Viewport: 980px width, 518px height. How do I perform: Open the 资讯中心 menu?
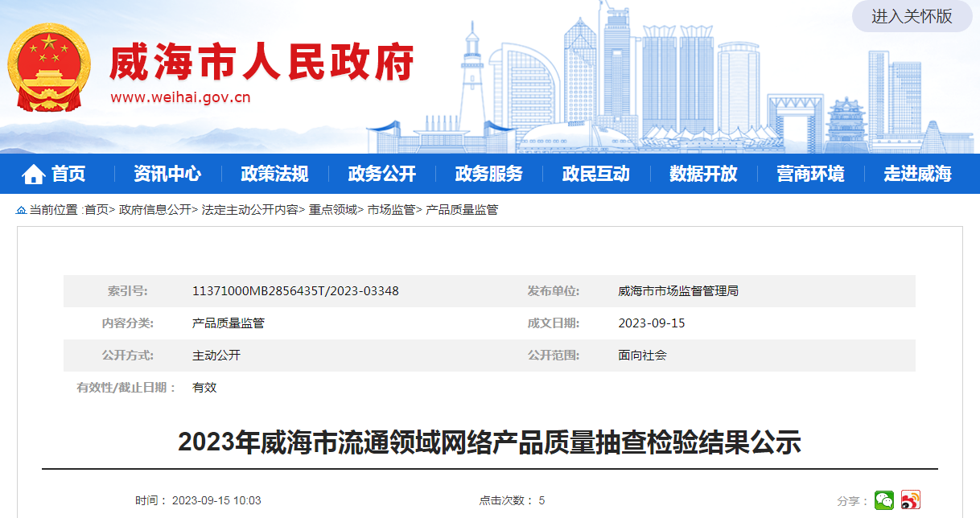(167, 174)
